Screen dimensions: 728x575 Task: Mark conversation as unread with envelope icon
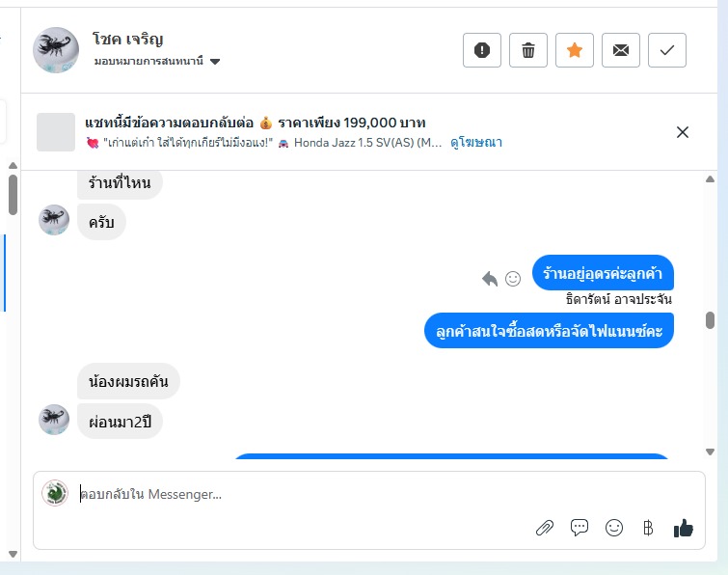point(621,50)
